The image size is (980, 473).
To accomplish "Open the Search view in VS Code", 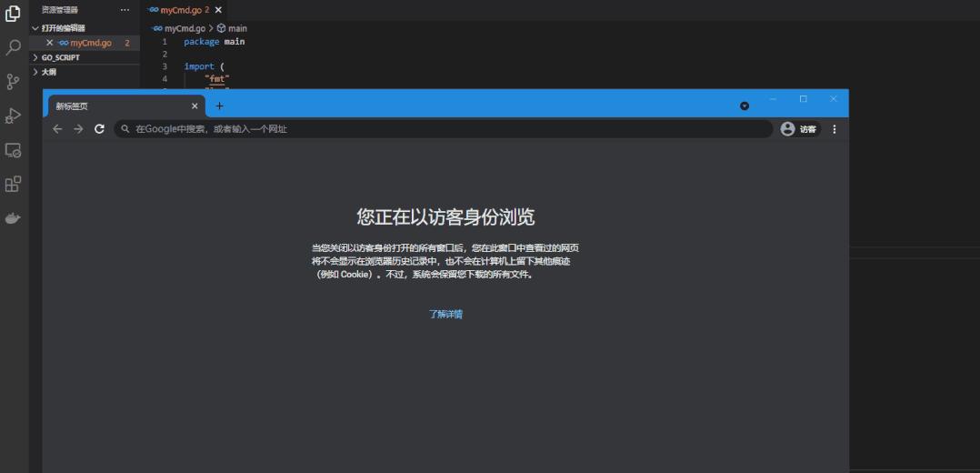I will tap(13, 47).
